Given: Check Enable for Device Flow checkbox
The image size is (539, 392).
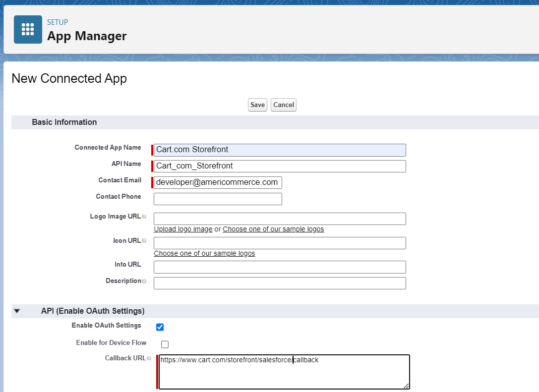Looking at the screenshot, I should click(x=165, y=344).
